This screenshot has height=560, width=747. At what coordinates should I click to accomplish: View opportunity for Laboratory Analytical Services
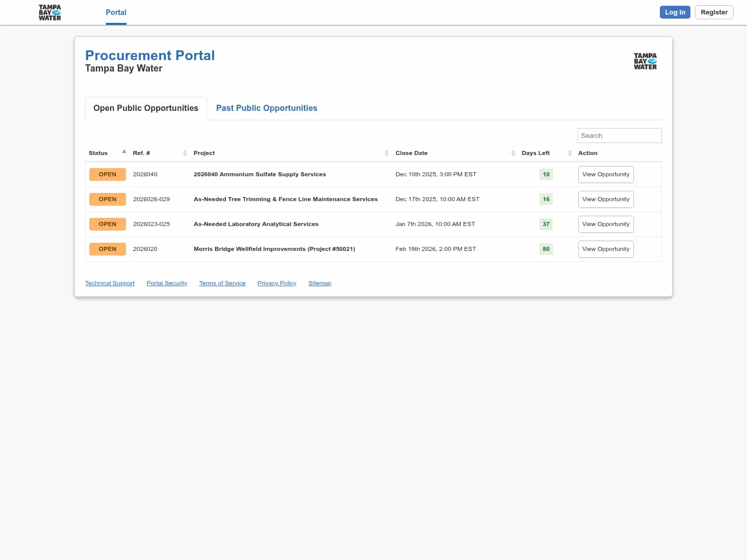605,224
